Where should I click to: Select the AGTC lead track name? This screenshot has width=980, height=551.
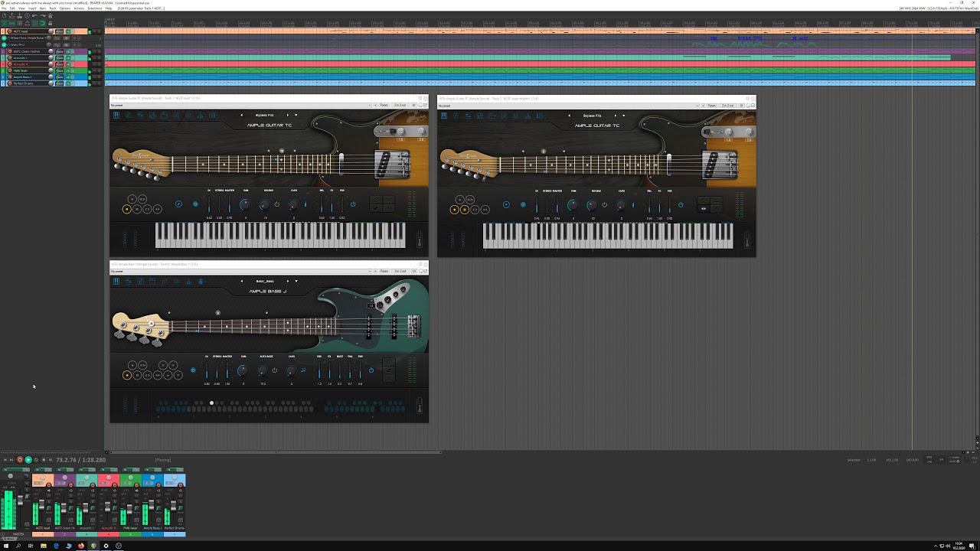pos(21,31)
